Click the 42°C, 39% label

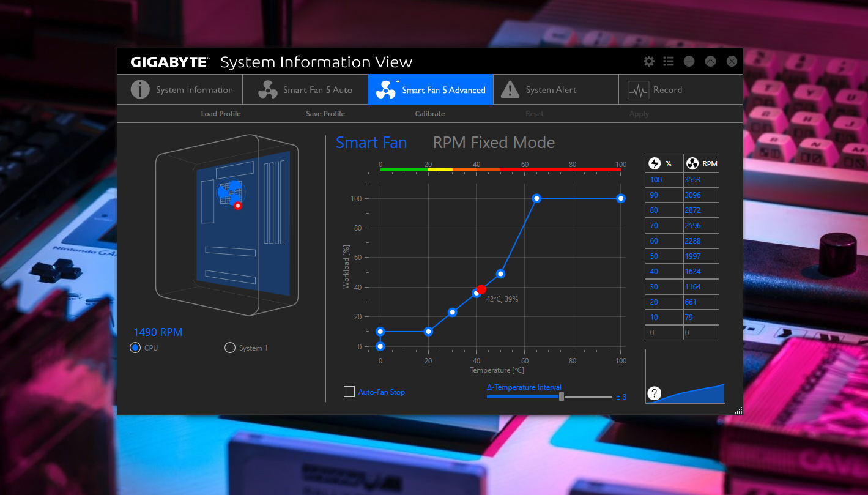[502, 299]
